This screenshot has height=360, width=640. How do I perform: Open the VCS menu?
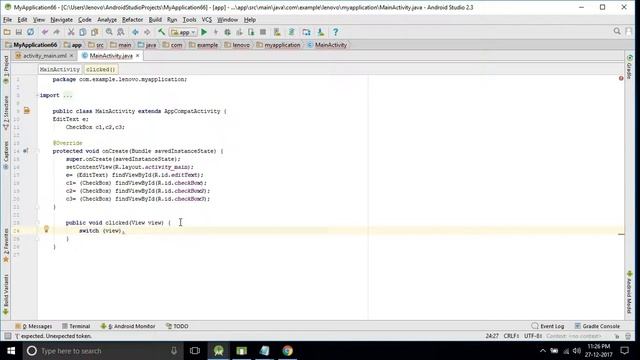tap(207, 20)
